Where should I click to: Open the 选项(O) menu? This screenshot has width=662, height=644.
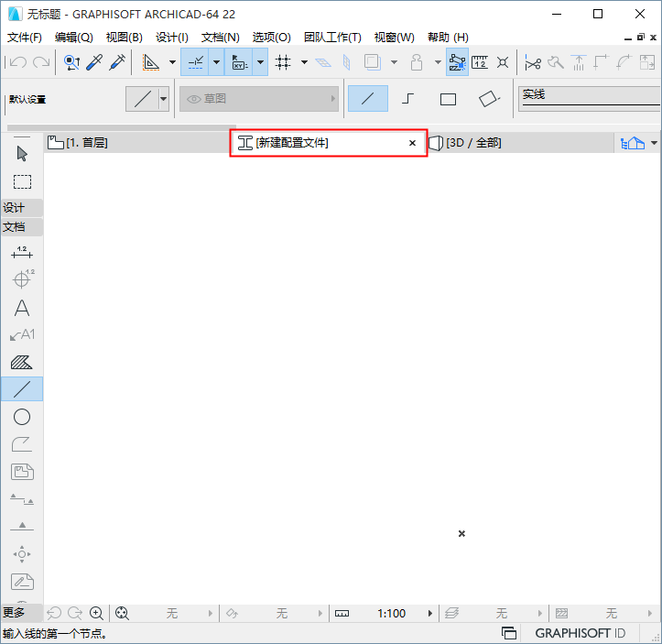271,38
